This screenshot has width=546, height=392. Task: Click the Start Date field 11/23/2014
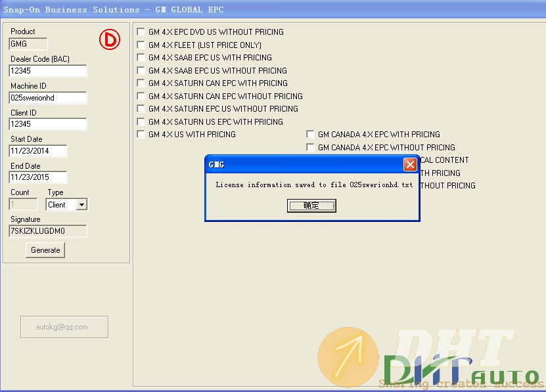coord(38,151)
